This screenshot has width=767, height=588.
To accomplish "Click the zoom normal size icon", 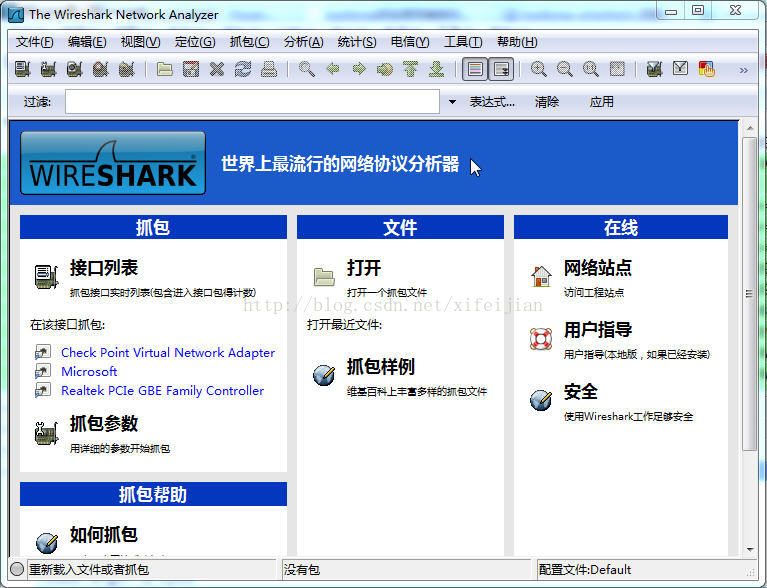I will [590, 69].
